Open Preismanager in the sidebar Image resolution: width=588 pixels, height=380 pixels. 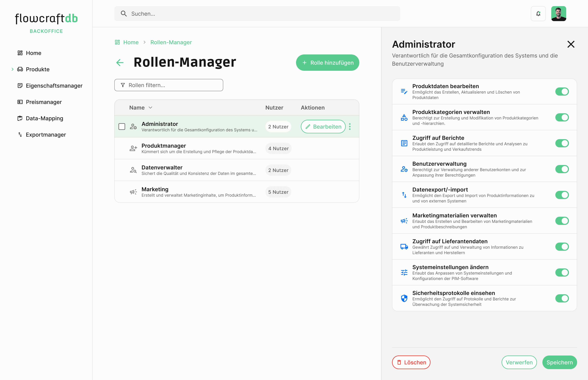(x=44, y=102)
